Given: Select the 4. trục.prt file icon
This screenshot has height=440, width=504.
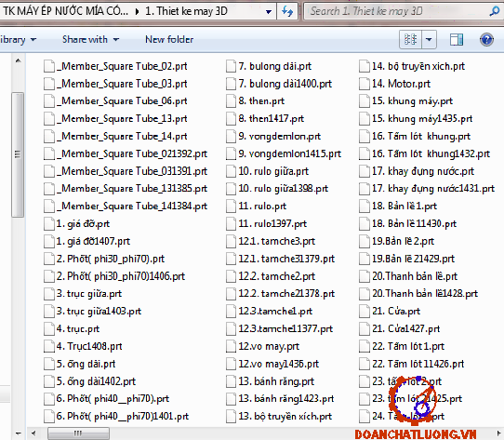Looking at the screenshot, I should click(x=49, y=328).
